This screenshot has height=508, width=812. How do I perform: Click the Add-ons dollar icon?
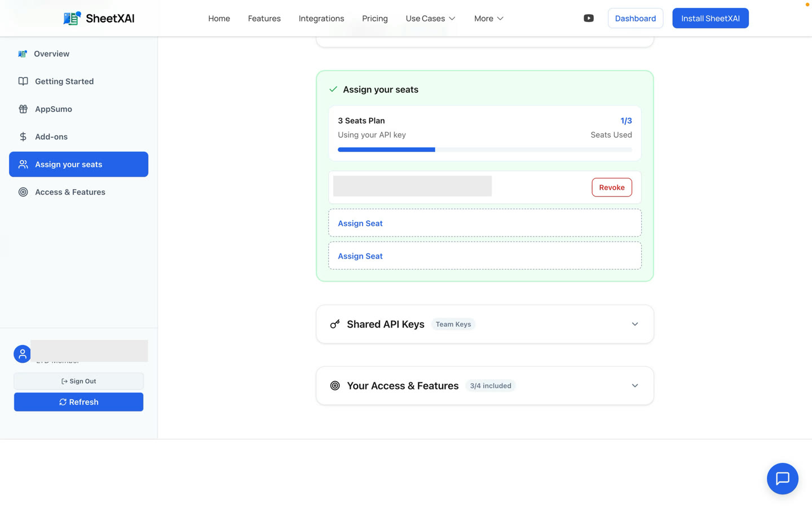(x=23, y=137)
